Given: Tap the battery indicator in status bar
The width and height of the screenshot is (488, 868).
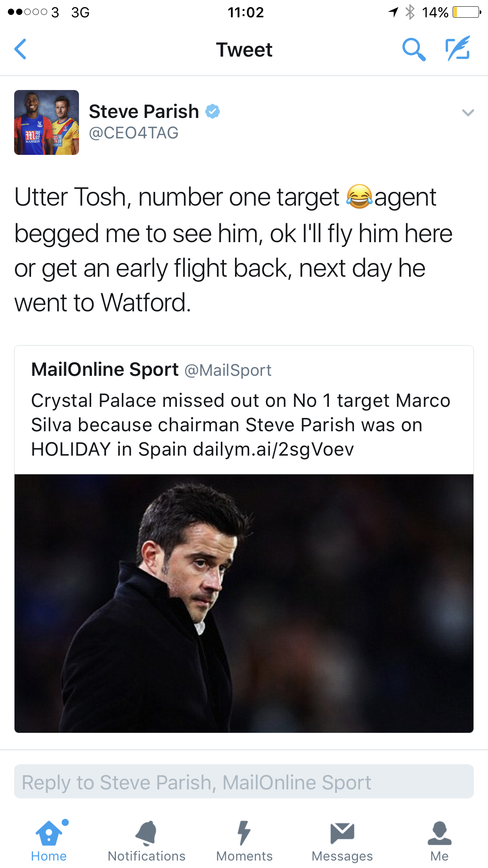Looking at the screenshot, I should pyautogui.click(x=466, y=13).
